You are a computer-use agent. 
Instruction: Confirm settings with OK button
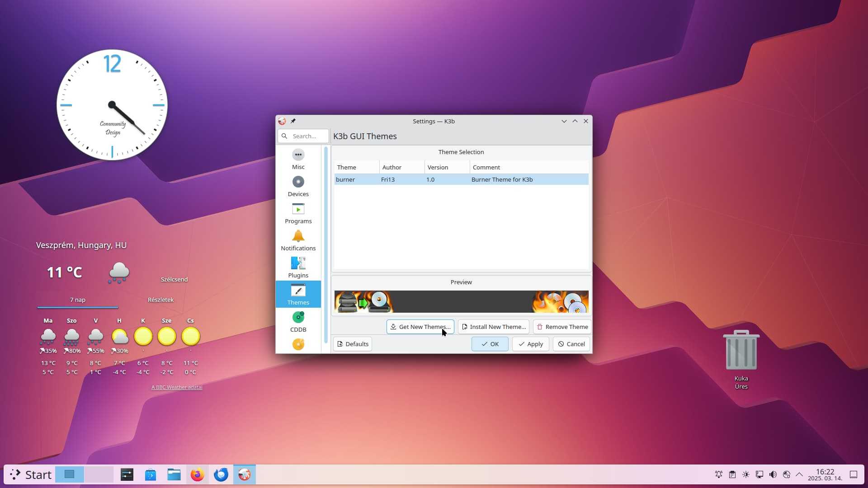(x=490, y=344)
